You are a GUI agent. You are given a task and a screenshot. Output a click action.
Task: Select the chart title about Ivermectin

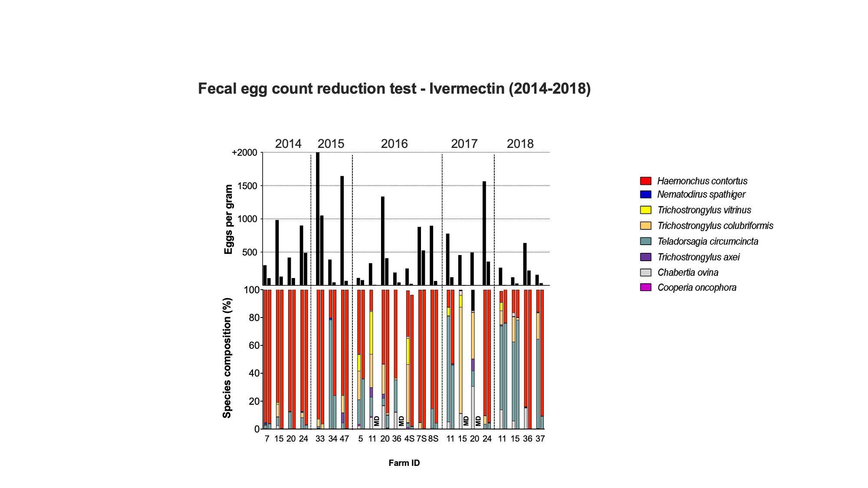[x=394, y=88]
